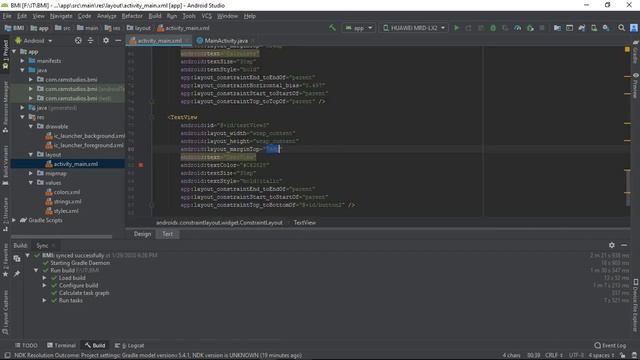The height and width of the screenshot is (360, 640).
Task: Toggle the Resource Manager side tab
Action: pyautogui.click(x=5, y=107)
